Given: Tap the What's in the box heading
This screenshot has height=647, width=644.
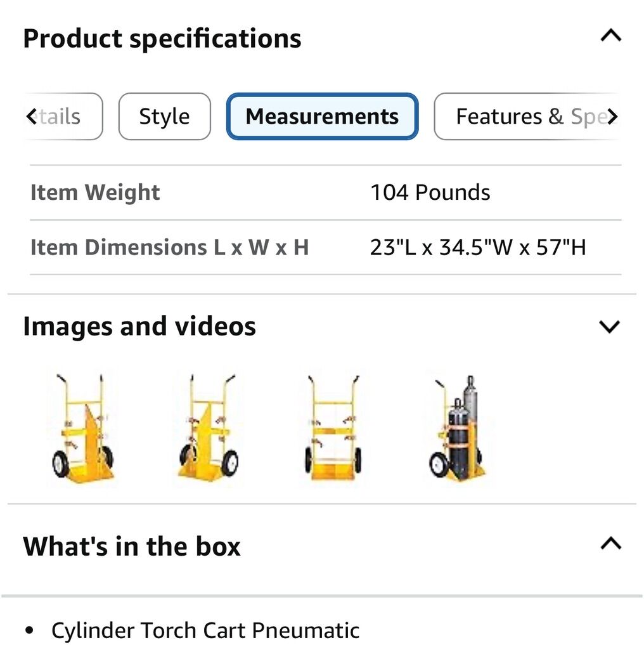Looking at the screenshot, I should pos(132,546).
